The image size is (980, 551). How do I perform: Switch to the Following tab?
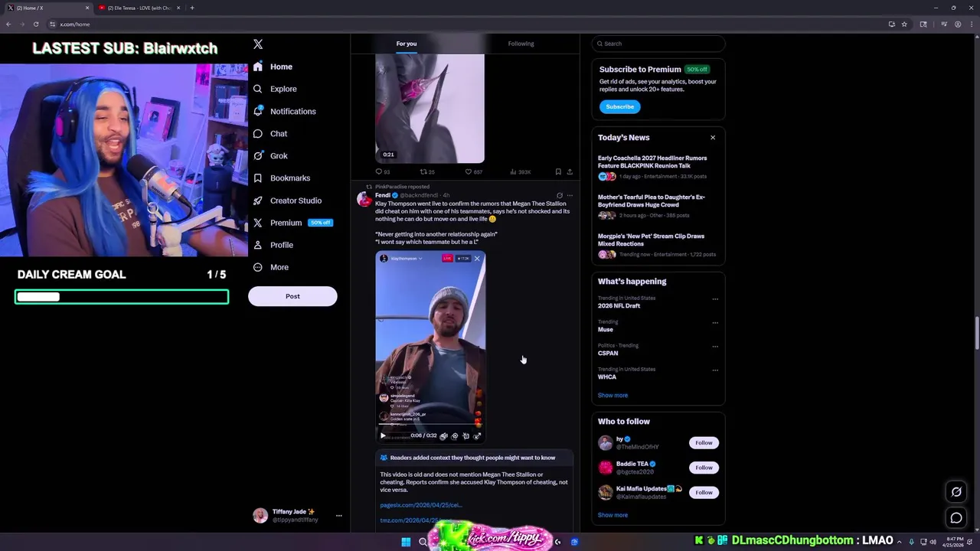521,44
